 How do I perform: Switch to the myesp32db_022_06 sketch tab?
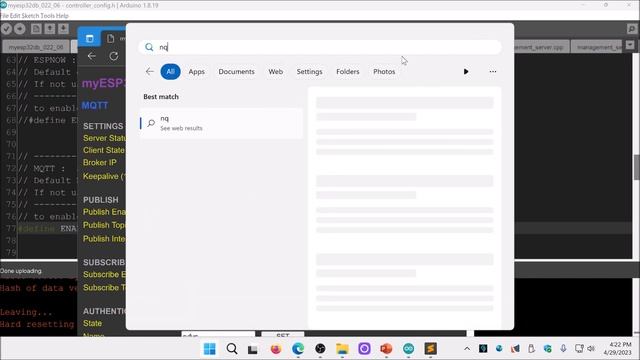click(x=36, y=47)
